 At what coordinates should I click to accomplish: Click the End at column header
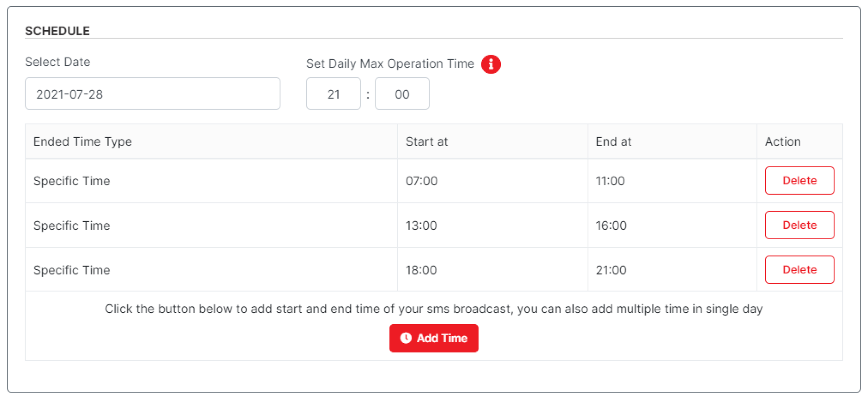(x=613, y=142)
